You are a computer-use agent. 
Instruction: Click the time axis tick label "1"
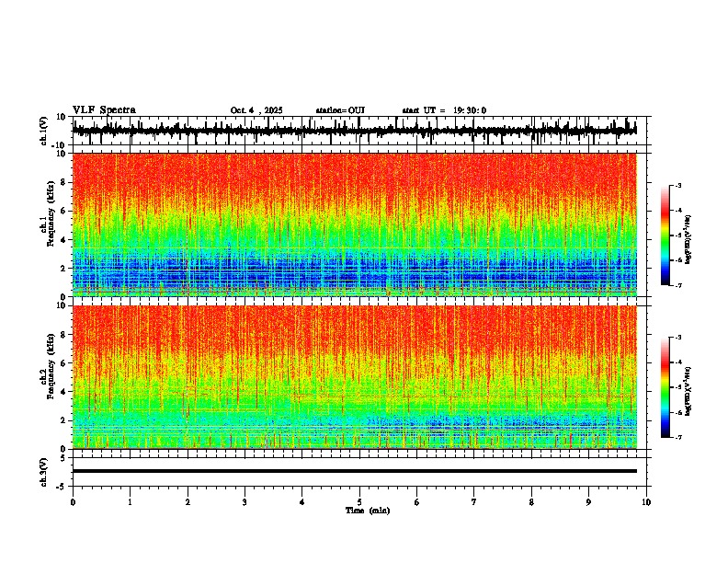click(131, 502)
